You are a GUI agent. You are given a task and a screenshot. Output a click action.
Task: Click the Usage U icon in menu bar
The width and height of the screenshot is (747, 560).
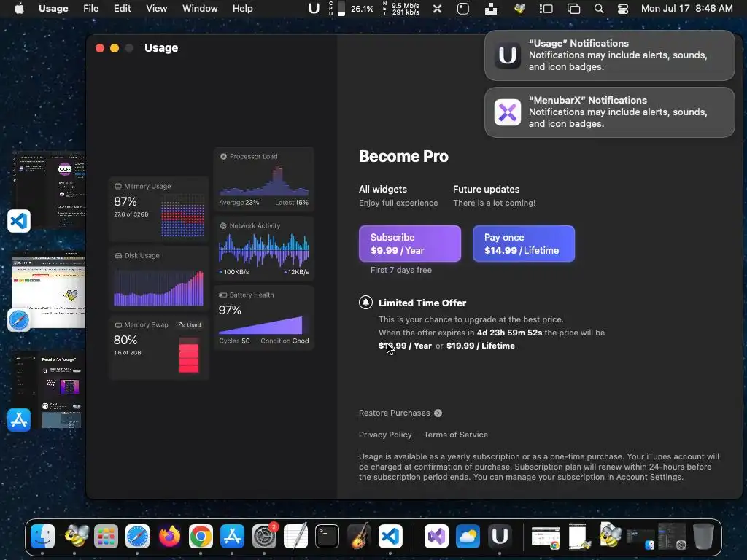314,9
